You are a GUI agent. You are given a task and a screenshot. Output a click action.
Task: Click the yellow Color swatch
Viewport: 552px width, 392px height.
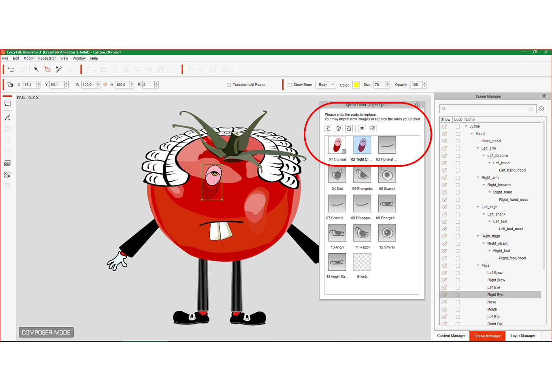pyautogui.click(x=356, y=85)
